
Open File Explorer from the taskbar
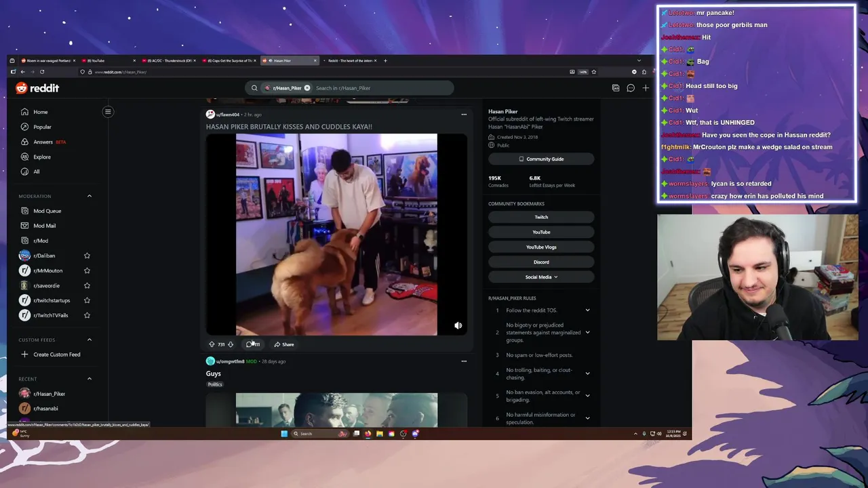pos(380,434)
